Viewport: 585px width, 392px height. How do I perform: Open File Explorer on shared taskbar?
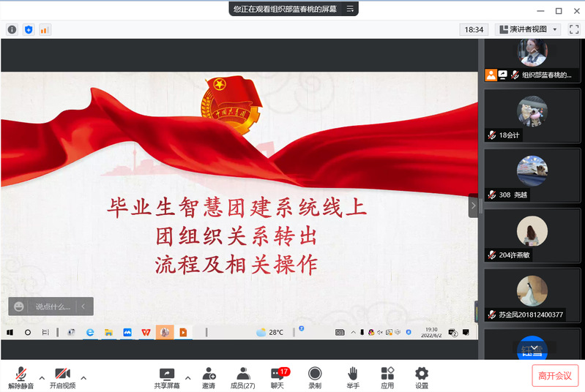tap(108, 332)
